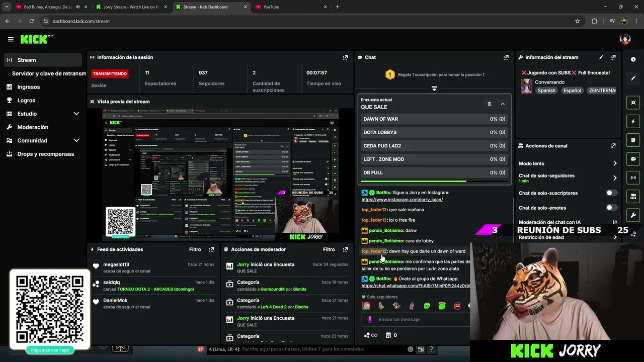Pop out the Feed de actividades panel
The width and height of the screenshot is (644, 362).
211,249
